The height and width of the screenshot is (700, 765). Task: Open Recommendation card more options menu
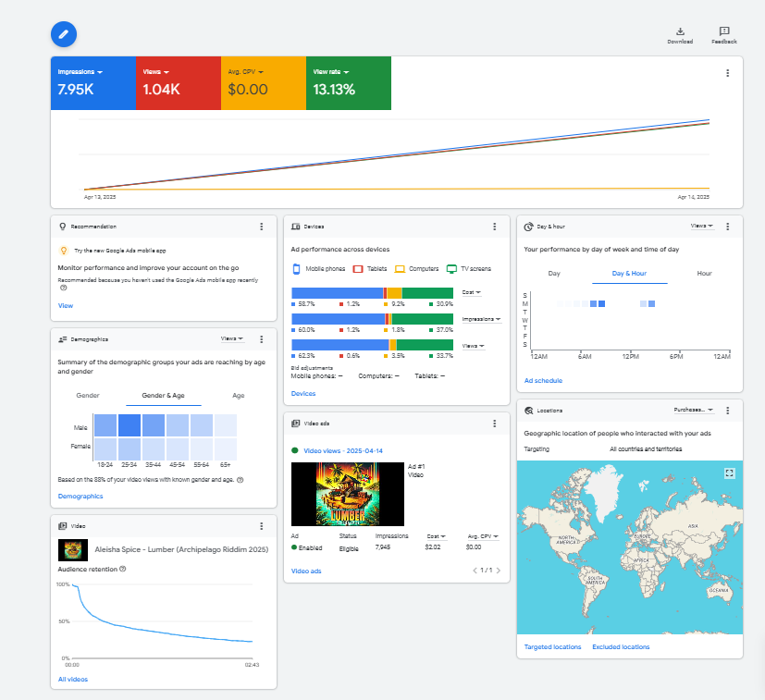[x=262, y=226]
